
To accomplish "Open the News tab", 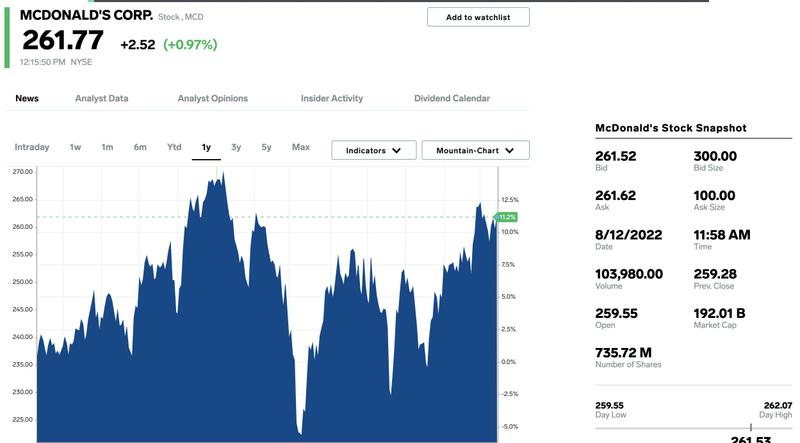I will [x=27, y=99].
